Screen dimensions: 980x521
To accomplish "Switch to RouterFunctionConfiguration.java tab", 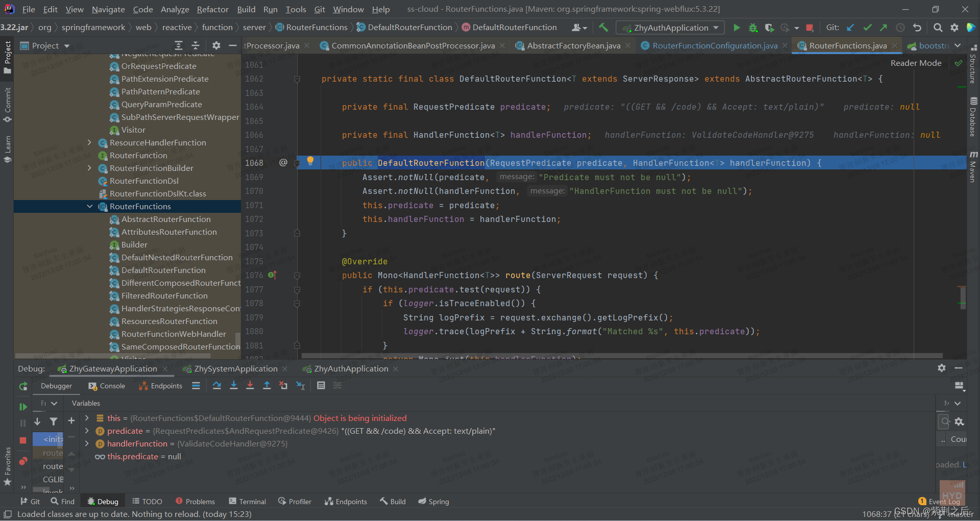I will tap(715, 46).
